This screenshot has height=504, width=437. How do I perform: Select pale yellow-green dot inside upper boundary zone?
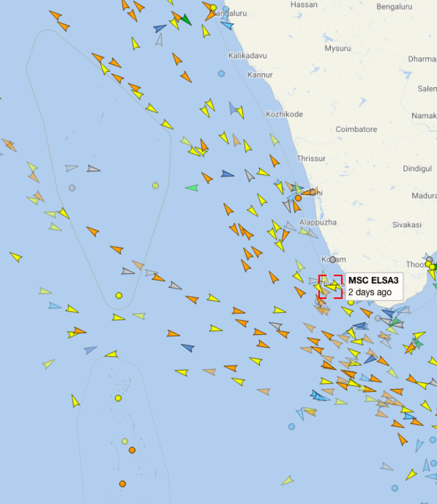(x=155, y=186)
